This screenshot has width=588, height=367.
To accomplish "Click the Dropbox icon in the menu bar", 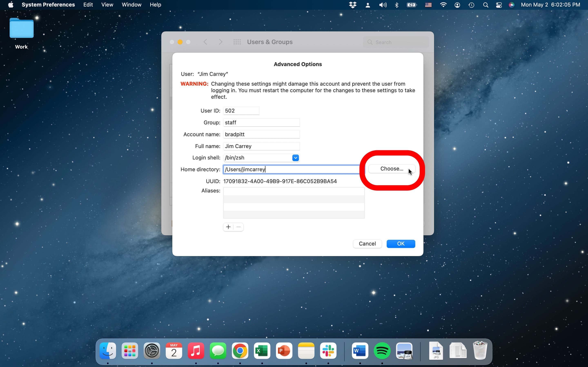I will [x=353, y=5].
